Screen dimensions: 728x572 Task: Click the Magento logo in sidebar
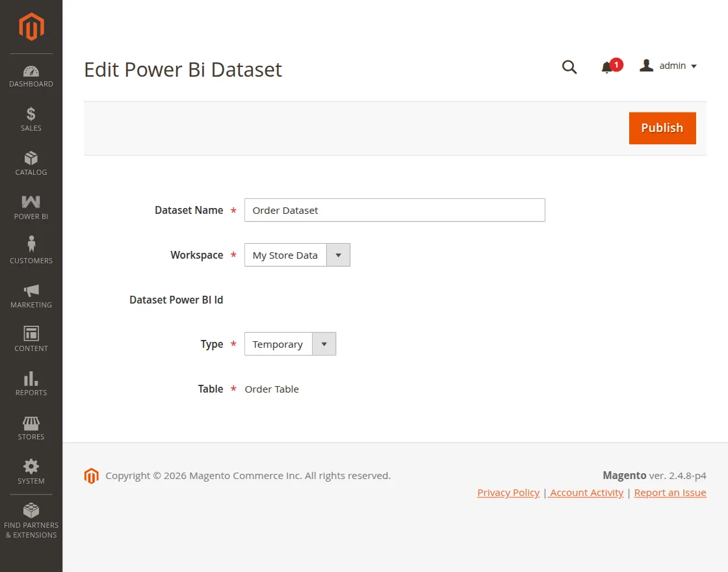coord(31,27)
